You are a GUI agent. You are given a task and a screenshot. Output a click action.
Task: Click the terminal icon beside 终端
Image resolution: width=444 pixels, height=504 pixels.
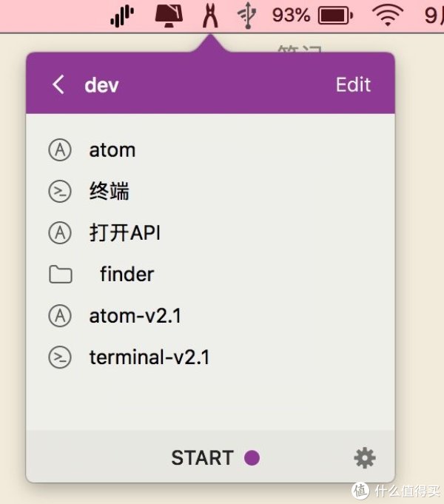[x=59, y=192]
